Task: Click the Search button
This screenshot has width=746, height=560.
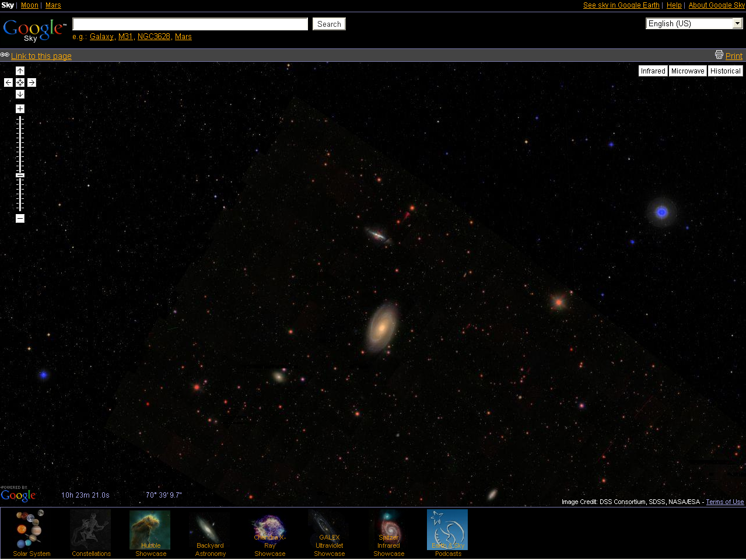Action: tap(329, 24)
